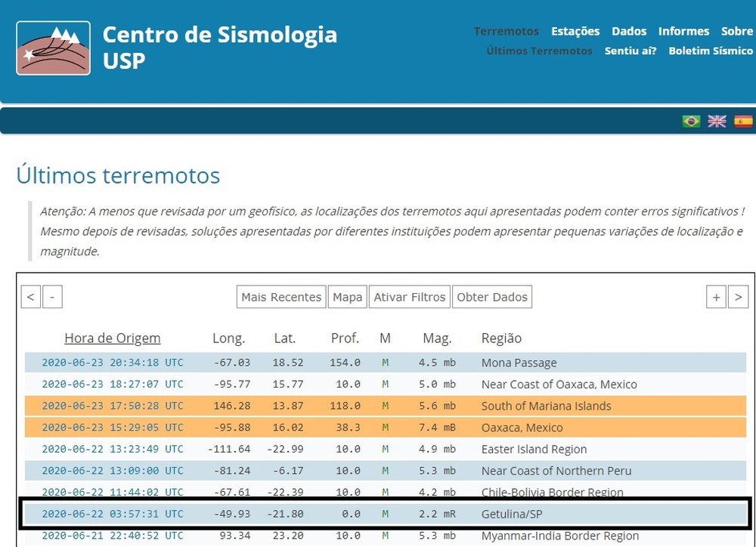Open the Terremotos menu
The image size is (756, 547).
[x=506, y=31]
